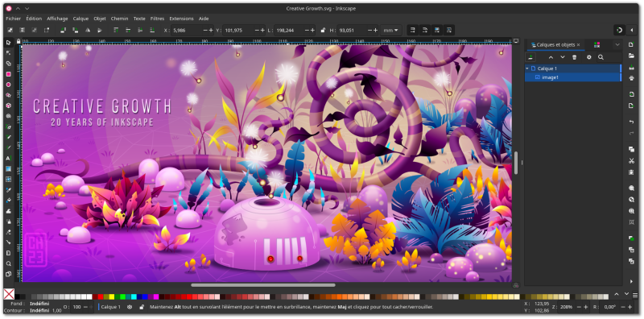Select the Ellipse tool
Screen dimensions: 644x319
pos(8,85)
